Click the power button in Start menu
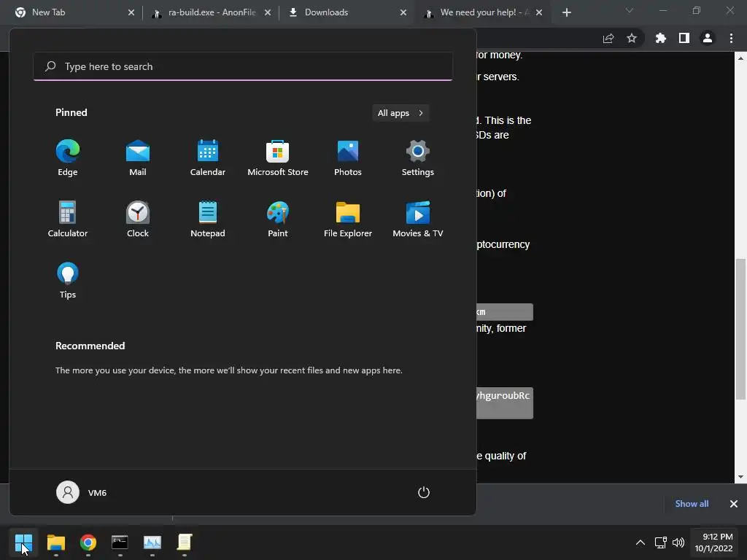Viewport: 747px width, 560px height. click(424, 492)
